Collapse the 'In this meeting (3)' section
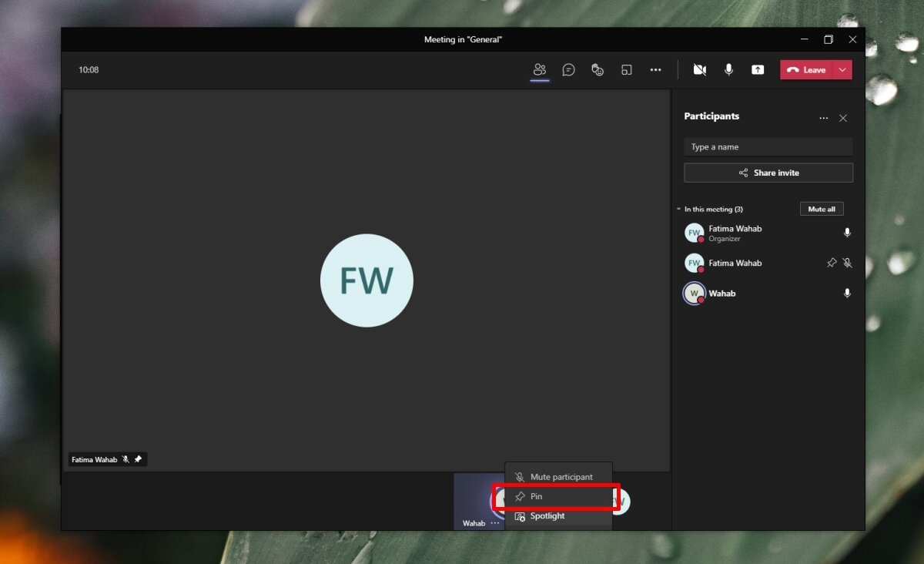The image size is (924, 564). point(678,210)
